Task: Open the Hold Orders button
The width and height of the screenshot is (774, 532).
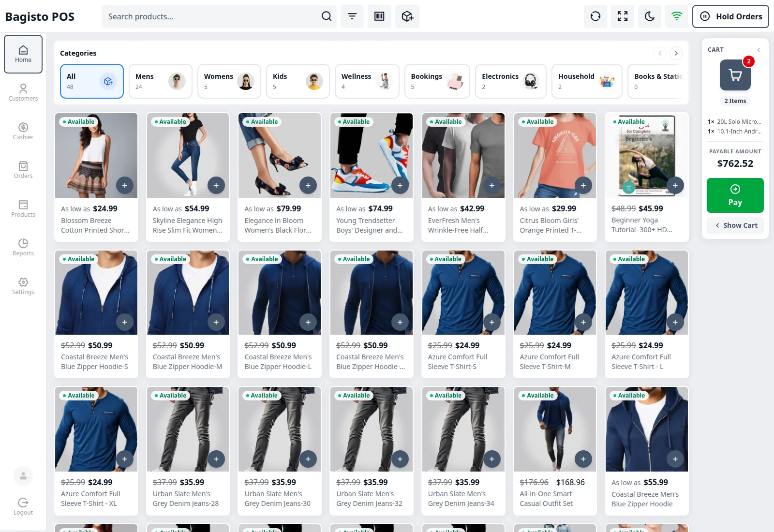Action: (x=730, y=16)
